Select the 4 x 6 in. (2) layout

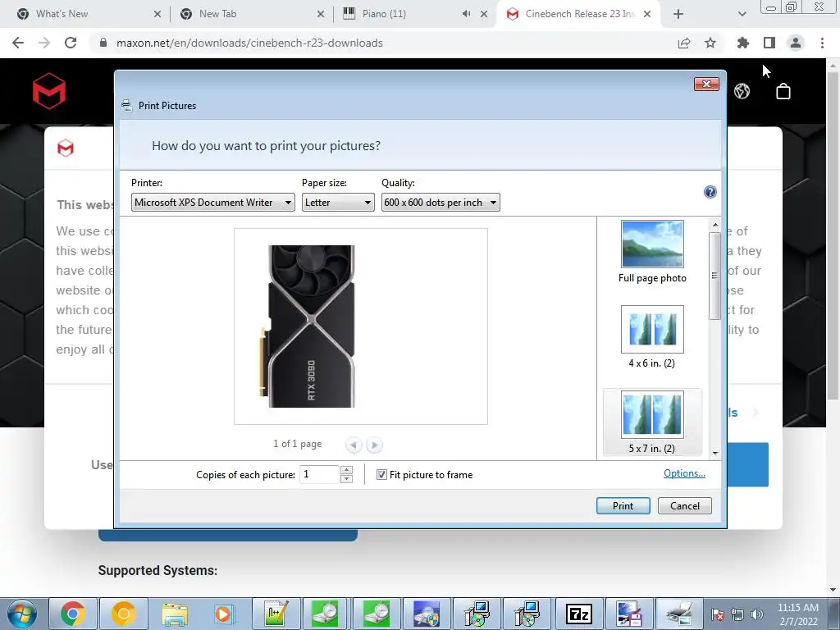(652, 337)
